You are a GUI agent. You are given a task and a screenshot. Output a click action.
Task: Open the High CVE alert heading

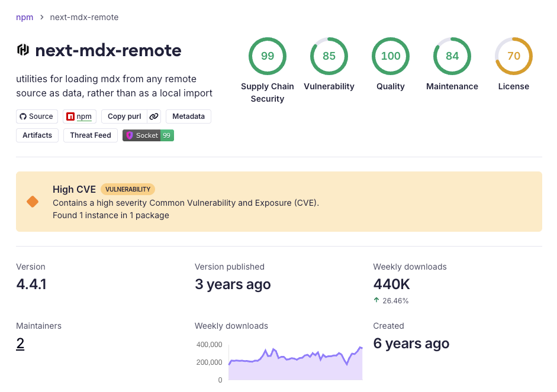click(74, 189)
